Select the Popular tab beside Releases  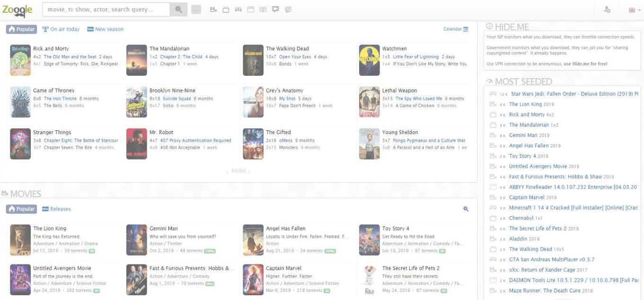coord(21,209)
